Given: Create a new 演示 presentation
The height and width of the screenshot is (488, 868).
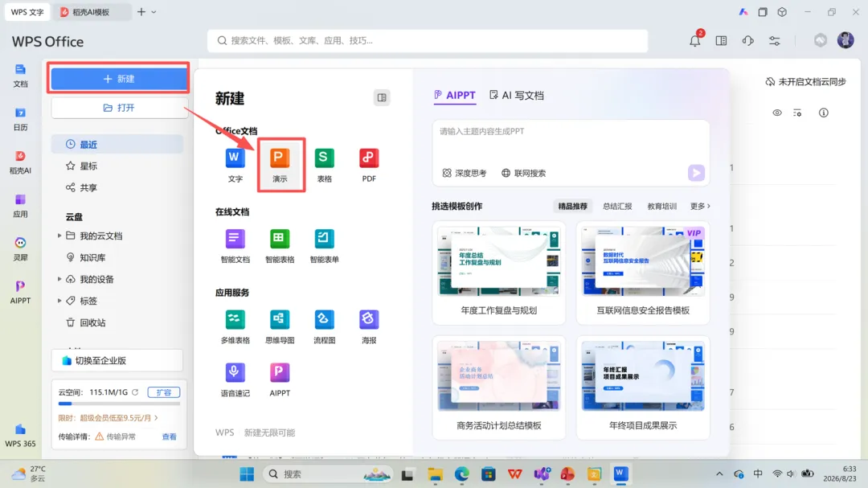Looking at the screenshot, I should click(280, 165).
